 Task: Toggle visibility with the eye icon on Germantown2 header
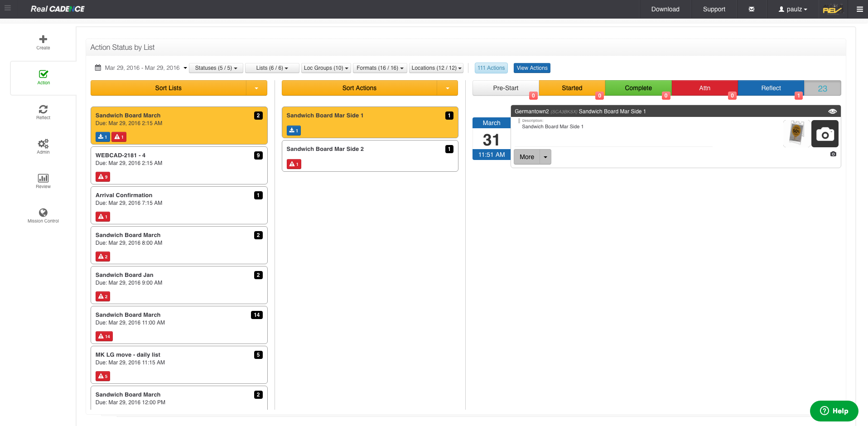(x=833, y=111)
